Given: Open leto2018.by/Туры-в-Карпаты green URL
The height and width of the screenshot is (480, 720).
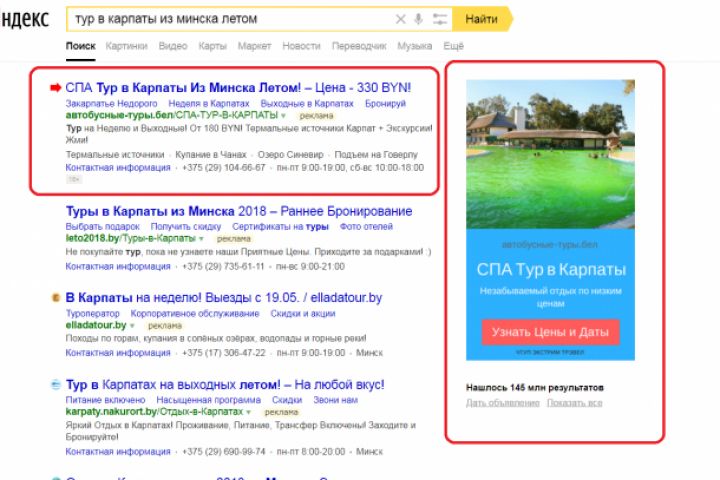Looking at the screenshot, I should (x=130, y=238).
